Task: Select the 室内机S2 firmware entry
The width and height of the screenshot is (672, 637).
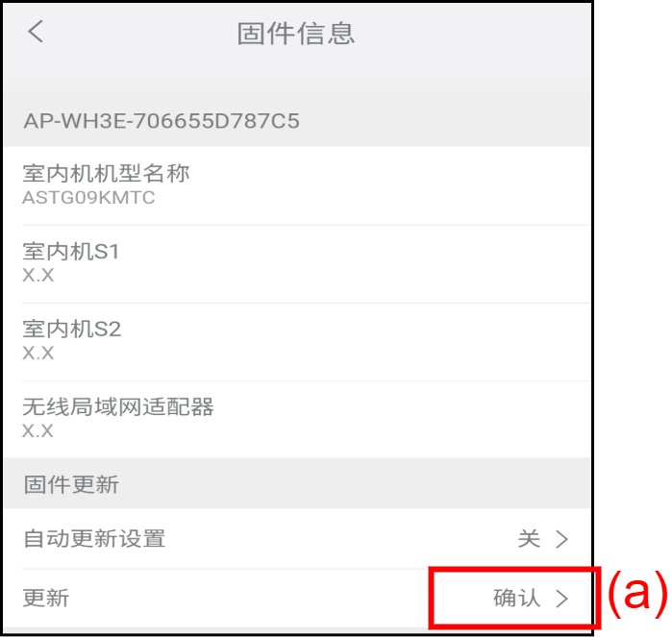Action: (297, 342)
